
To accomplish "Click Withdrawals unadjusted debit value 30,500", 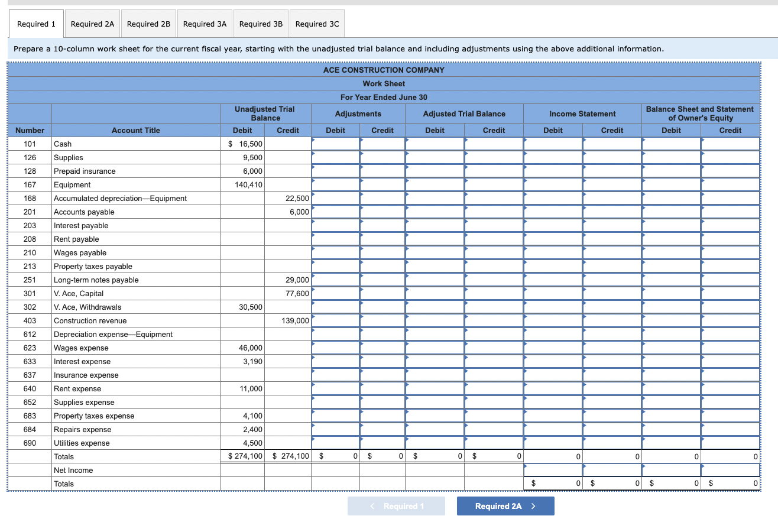I will point(251,307).
